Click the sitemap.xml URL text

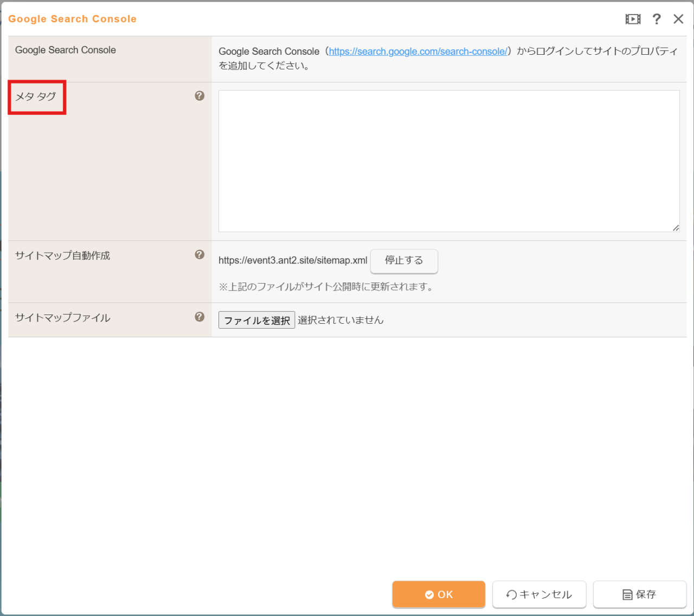point(293,260)
